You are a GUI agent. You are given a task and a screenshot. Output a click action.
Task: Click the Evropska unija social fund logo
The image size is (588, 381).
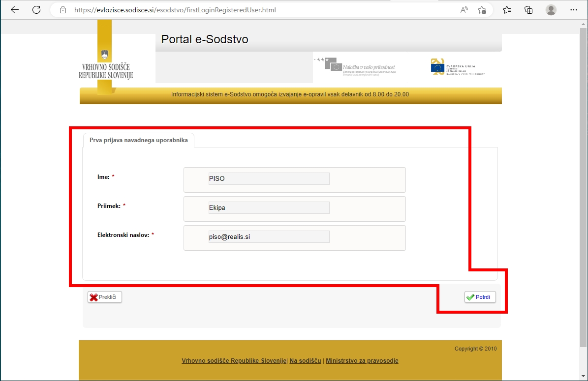tap(458, 67)
